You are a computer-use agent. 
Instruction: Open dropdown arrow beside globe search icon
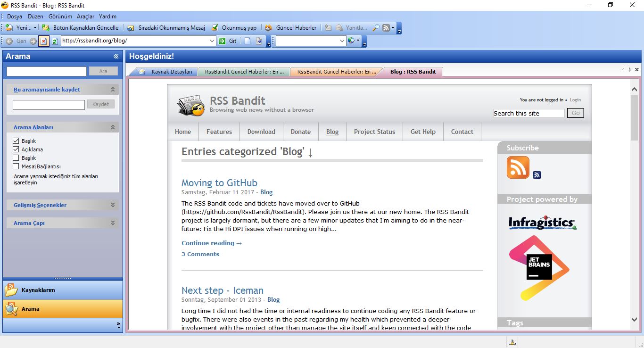(358, 41)
